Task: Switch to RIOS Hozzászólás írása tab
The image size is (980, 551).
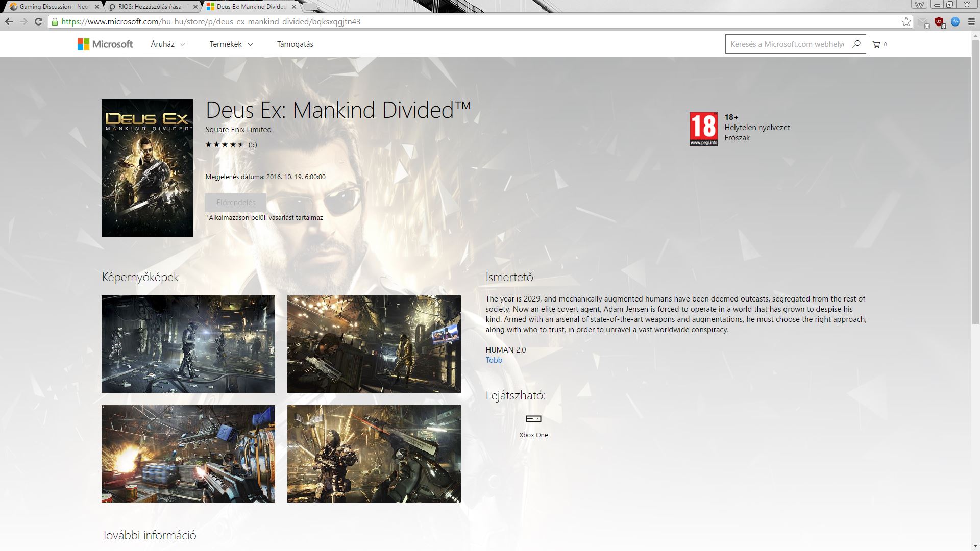Action: coord(151,7)
